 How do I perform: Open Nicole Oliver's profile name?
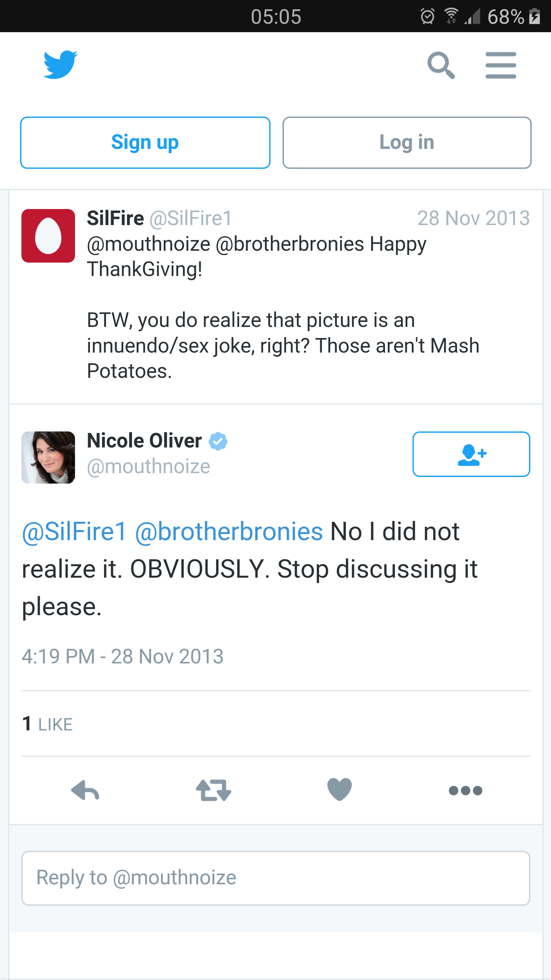(x=144, y=441)
